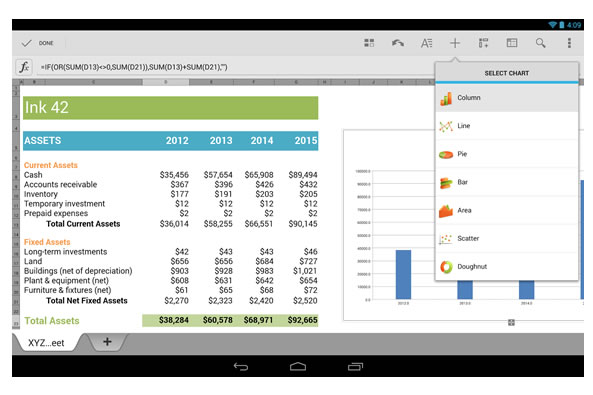The height and width of the screenshot is (395, 593).
Task: Select cell with value $2,520
Action: coord(305,301)
